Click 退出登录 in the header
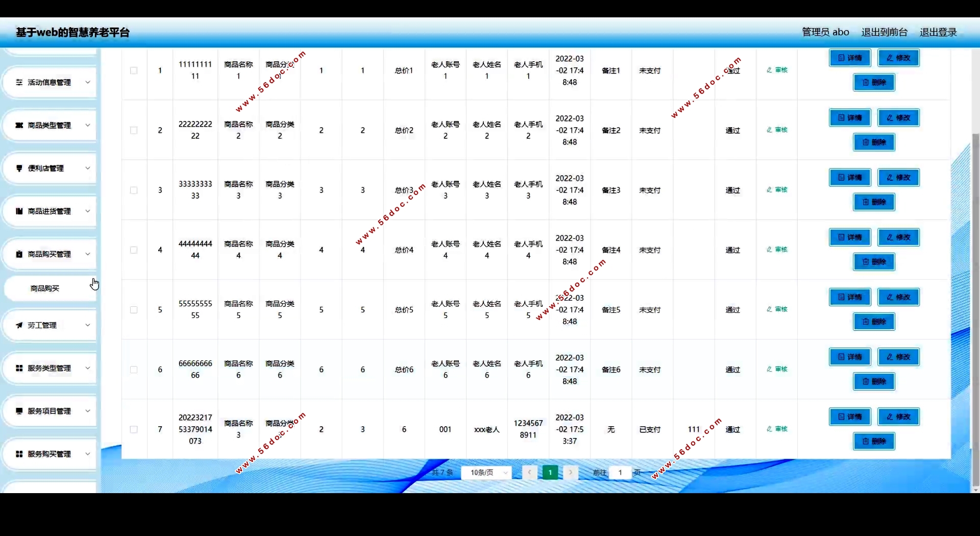980x536 pixels. (x=938, y=32)
